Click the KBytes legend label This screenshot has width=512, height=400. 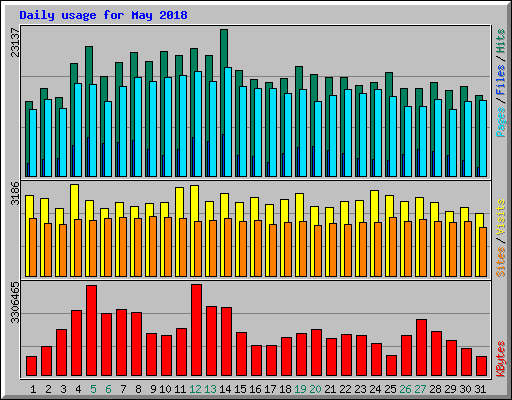501,359
